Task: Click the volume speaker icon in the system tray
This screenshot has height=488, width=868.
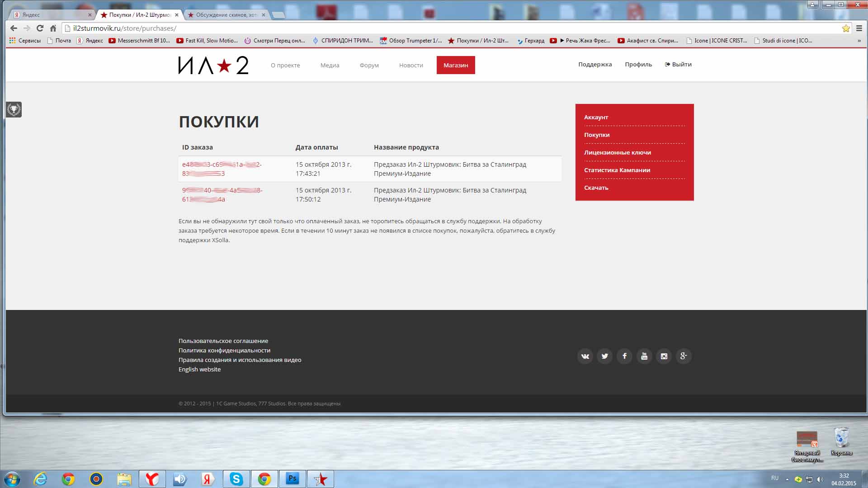Action: (x=820, y=479)
